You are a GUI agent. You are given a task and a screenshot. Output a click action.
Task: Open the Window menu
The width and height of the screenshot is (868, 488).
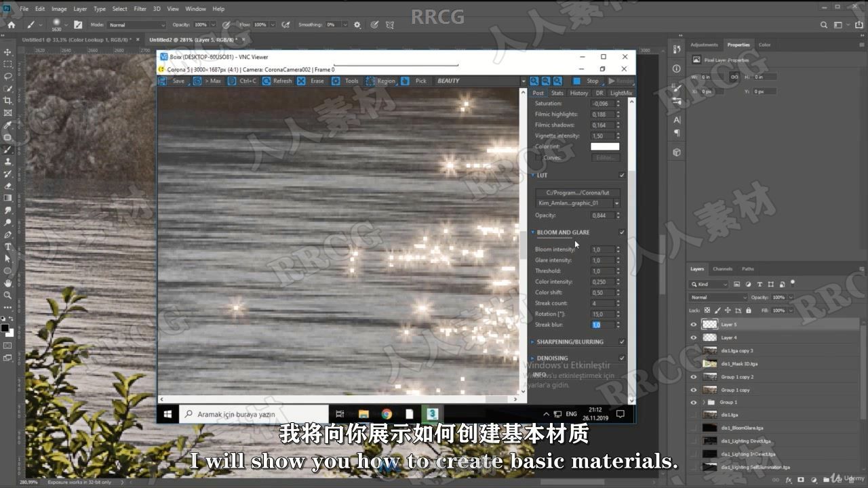coord(195,9)
